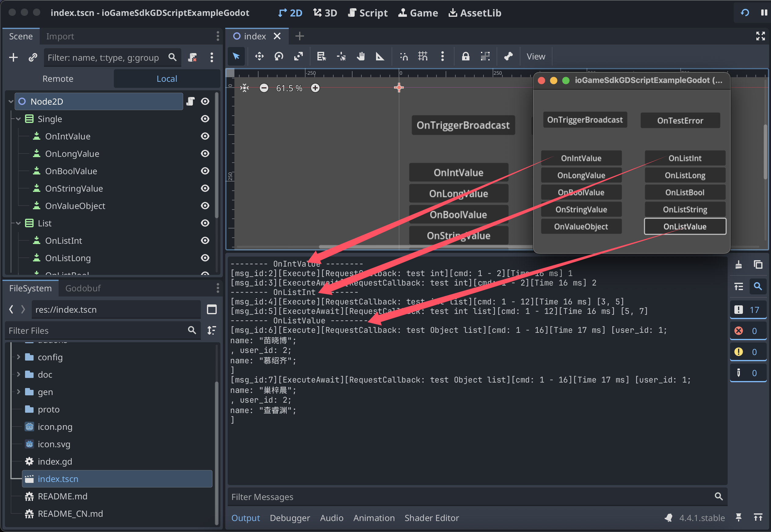The height and width of the screenshot is (532, 771).
Task: Click the clear output broom icon
Action: (738, 265)
